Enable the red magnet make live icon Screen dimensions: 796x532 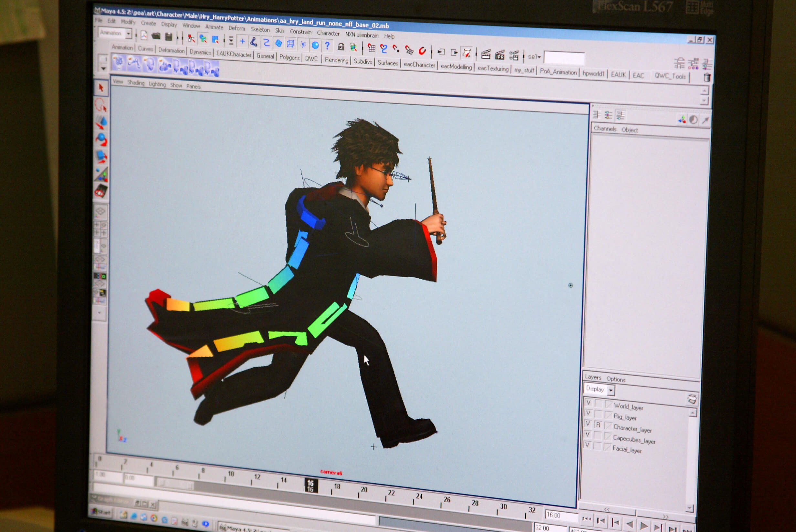coord(422,51)
